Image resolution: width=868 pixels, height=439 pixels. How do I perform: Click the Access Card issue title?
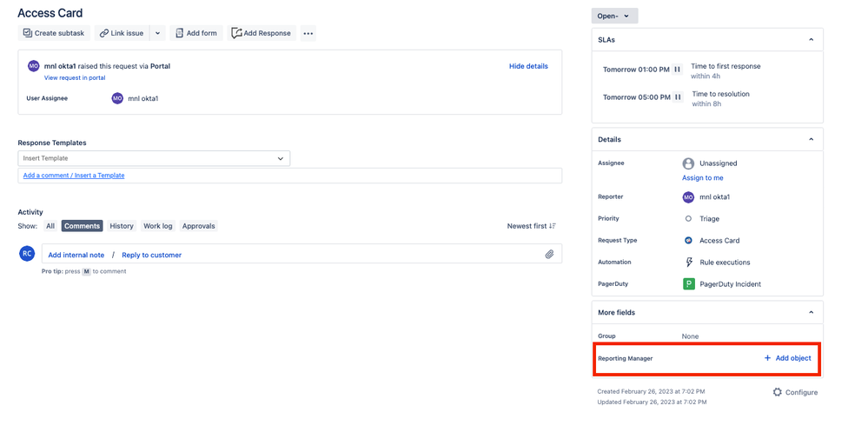coord(50,13)
